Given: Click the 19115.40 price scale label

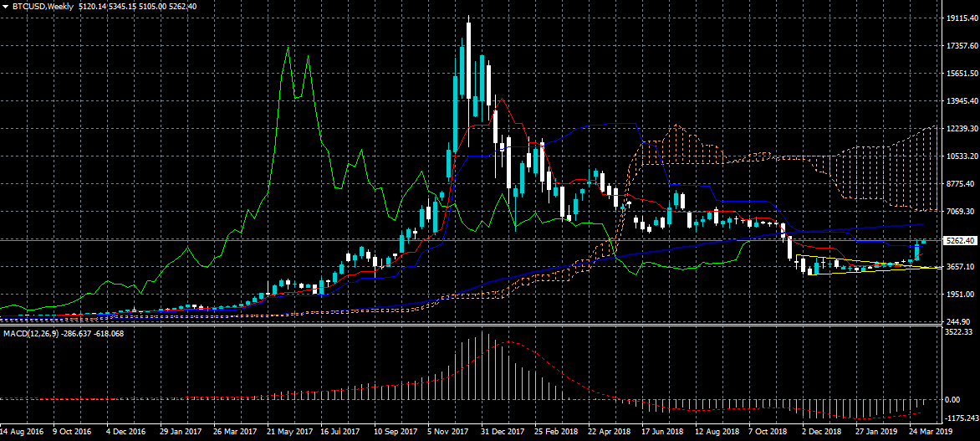Looking at the screenshot, I should click(959, 18).
